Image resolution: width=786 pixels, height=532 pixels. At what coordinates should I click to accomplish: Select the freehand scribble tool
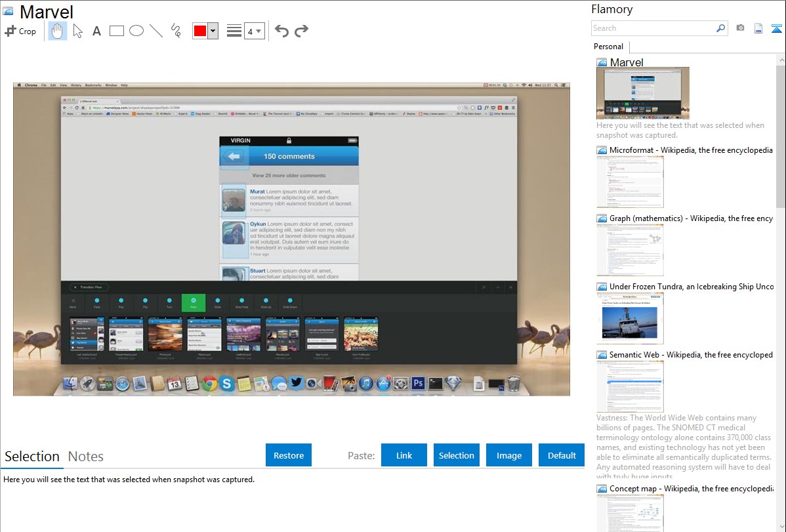[176, 31]
